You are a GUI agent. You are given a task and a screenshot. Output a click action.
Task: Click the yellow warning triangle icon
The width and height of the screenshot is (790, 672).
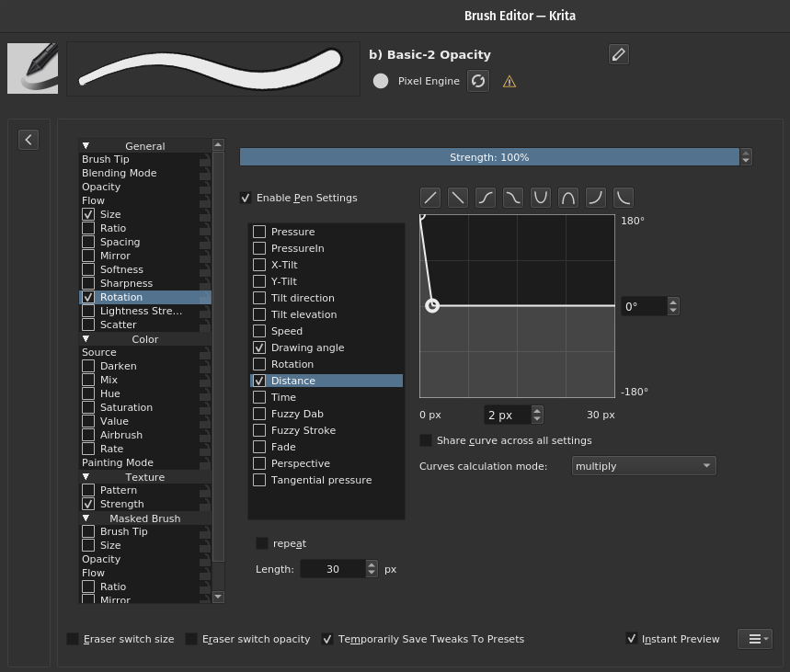click(509, 82)
